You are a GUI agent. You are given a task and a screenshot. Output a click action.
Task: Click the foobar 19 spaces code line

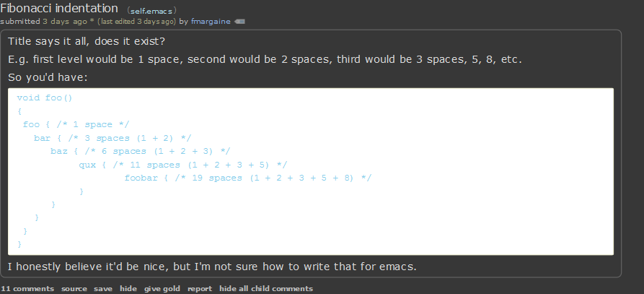(x=248, y=178)
